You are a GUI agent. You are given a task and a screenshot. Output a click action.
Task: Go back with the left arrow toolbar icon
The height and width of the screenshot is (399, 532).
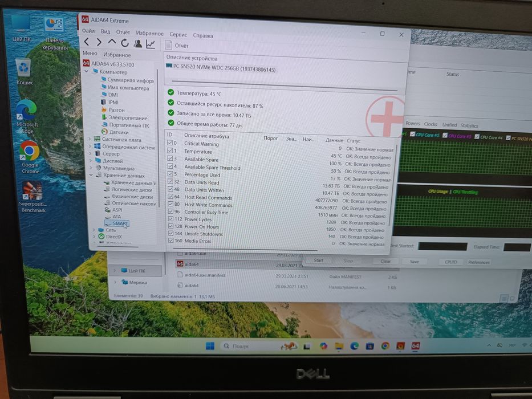click(87, 42)
